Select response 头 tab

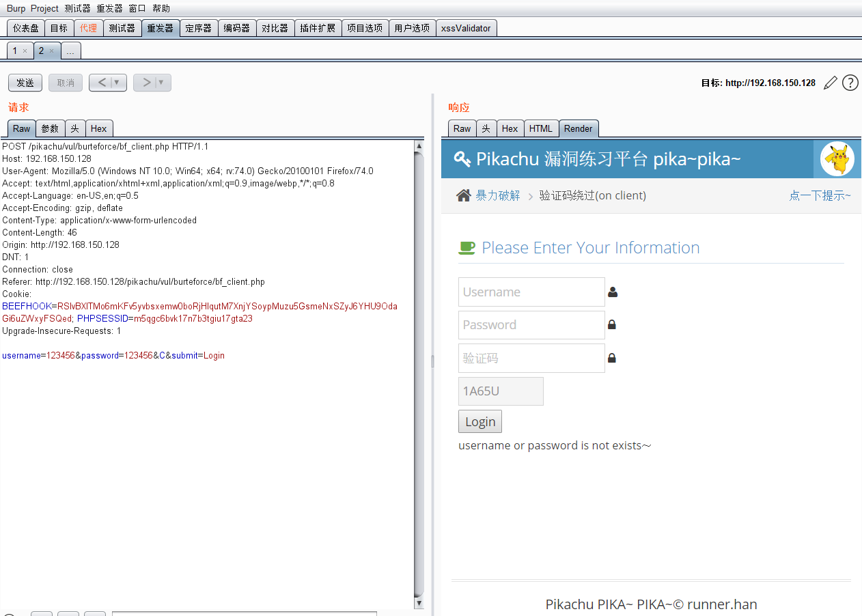[x=486, y=128]
